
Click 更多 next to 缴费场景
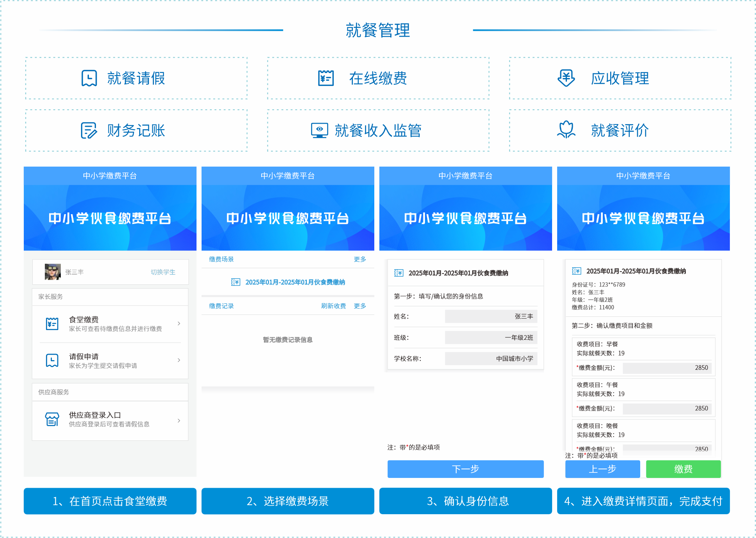(x=359, y=259)
